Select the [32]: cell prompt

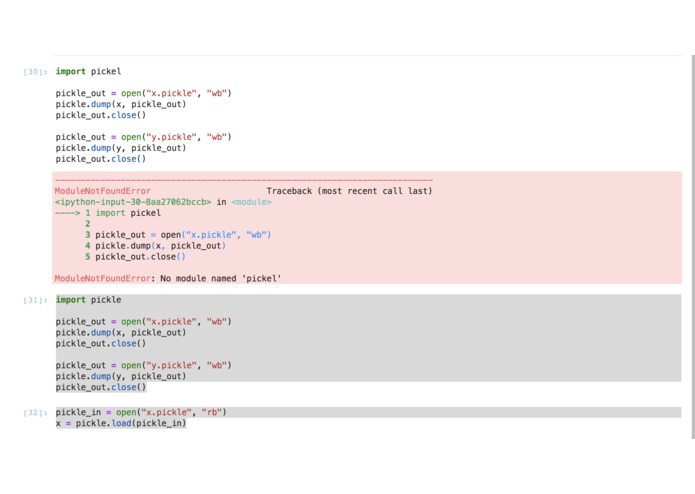35,413
